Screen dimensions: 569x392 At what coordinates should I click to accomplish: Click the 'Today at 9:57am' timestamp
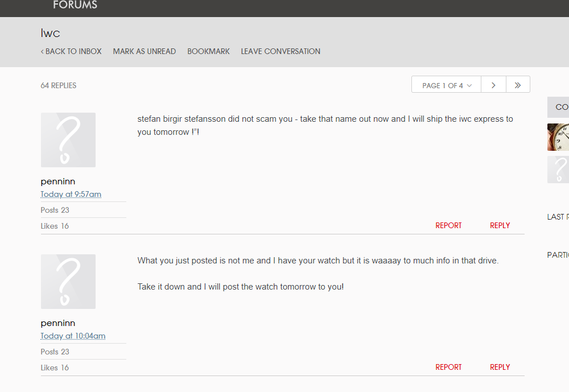pyautogui.click(x=71, y=195)
